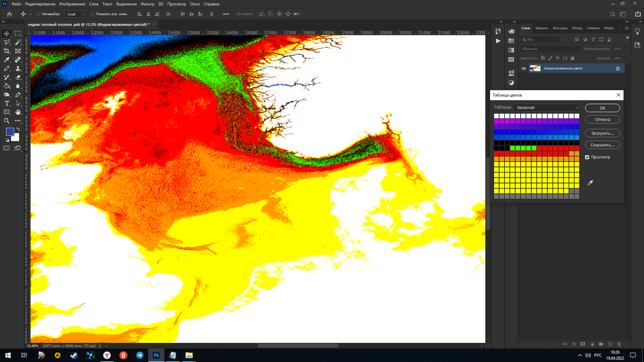Viewport: 644px width, 362px height.
Task: Toggle the Автовыбор checkbox
Action: coord(39,14)
